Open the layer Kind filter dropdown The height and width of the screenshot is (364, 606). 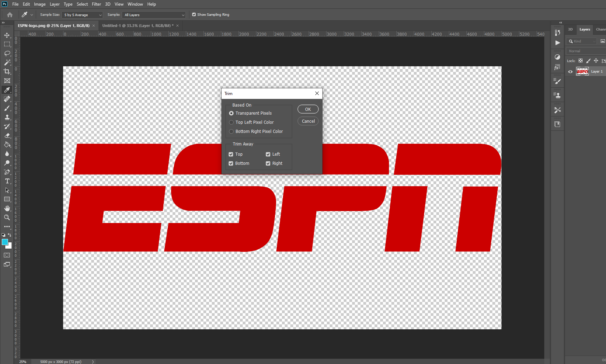pyautogui.click(x=581, y=41)
